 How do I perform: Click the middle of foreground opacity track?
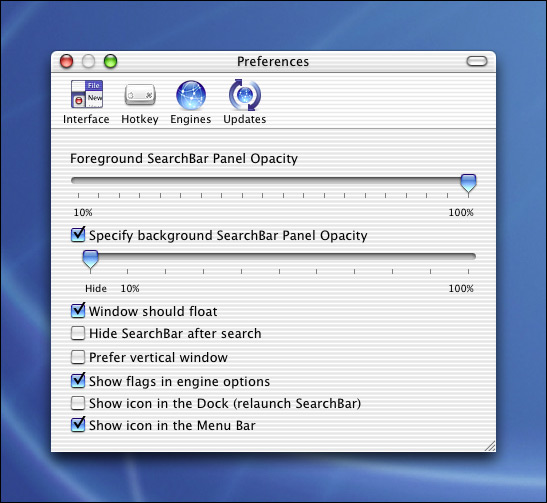coord(273,180)
